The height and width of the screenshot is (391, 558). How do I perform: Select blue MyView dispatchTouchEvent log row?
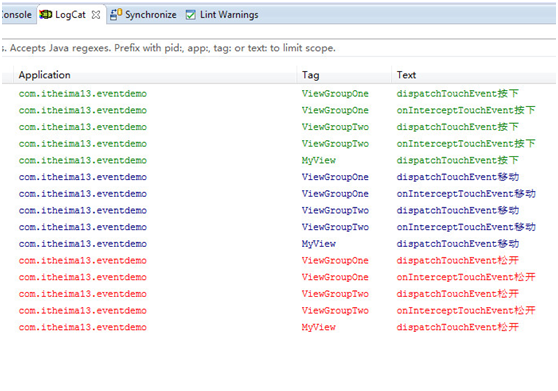click(279, 244)
